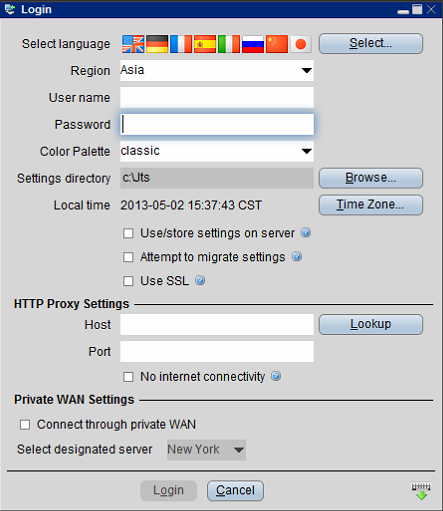
Task: Select the Spanish flag language
Action: tap(205, 44)
